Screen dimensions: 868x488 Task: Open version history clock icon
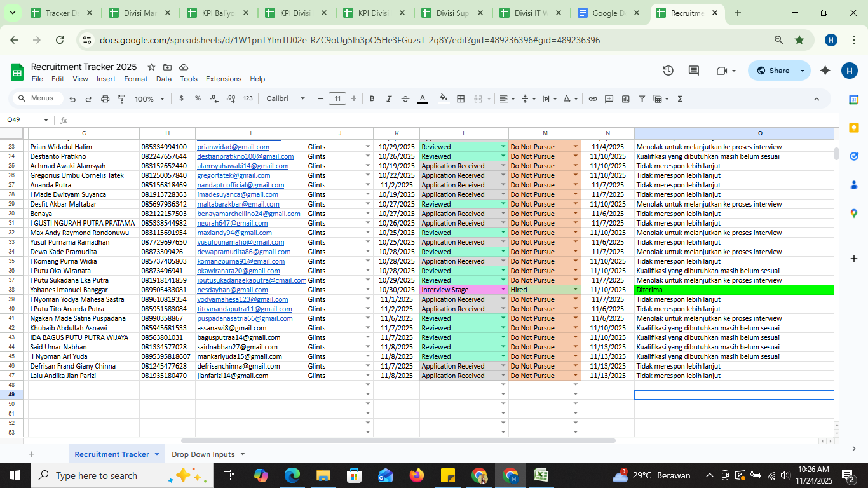pyautogui.click(x=668, y=71)
